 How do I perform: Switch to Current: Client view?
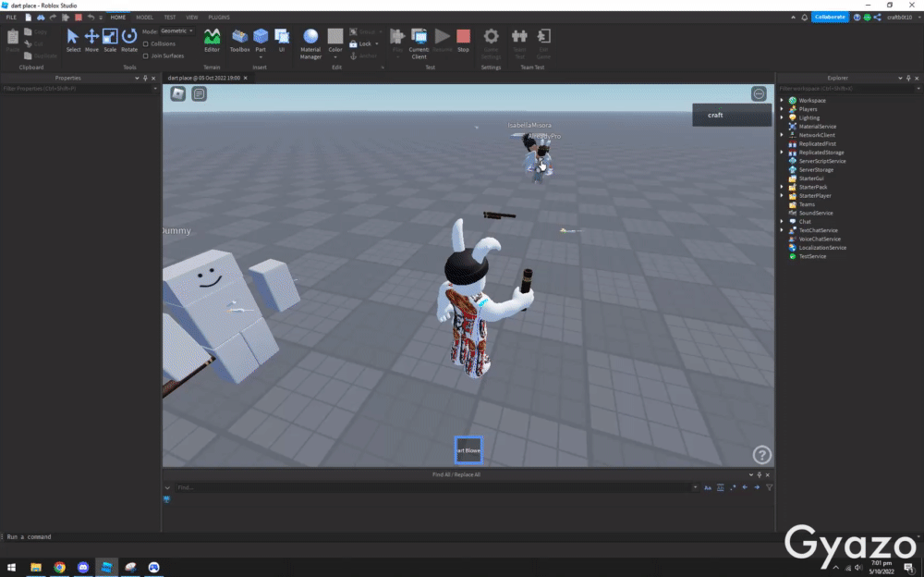[x=419, y=43]
